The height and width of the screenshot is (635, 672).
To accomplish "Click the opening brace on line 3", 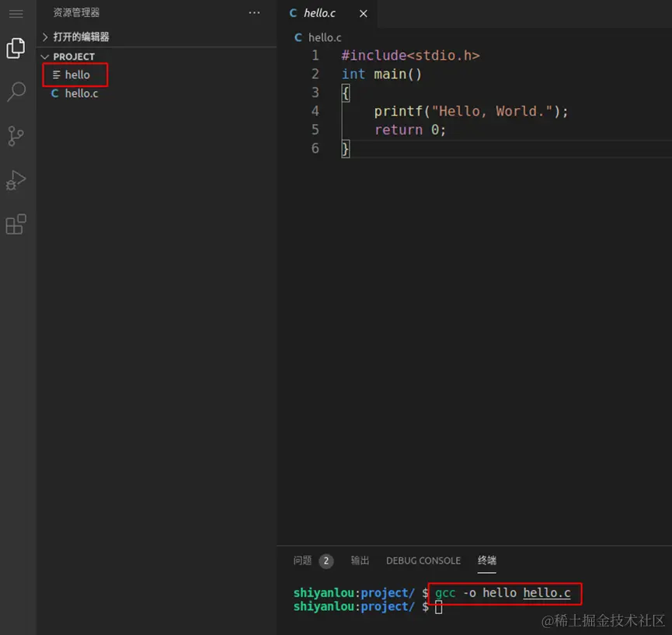I will click(x=346, y=93).
